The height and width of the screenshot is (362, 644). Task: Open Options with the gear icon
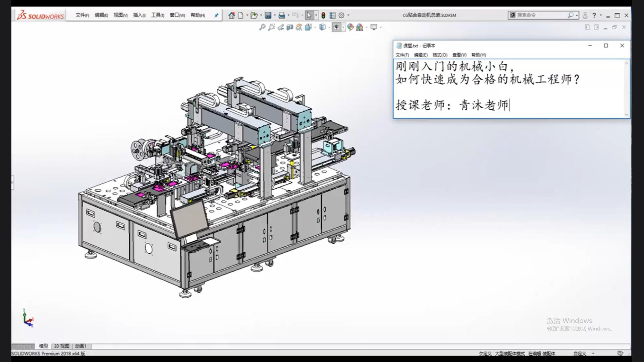point(341,15)
